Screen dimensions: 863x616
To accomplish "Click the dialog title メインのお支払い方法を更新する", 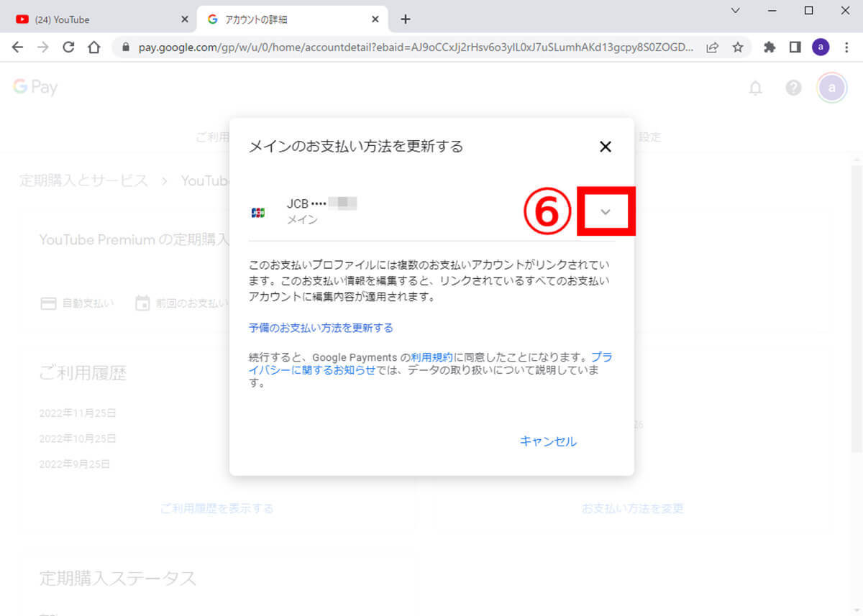I will tap(356, 147).
